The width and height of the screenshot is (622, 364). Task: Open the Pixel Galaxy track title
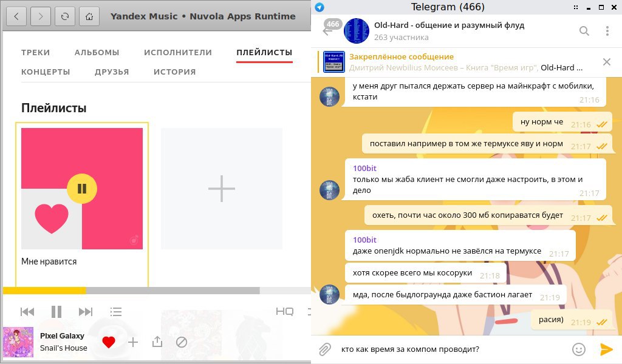tap(63, 336)
